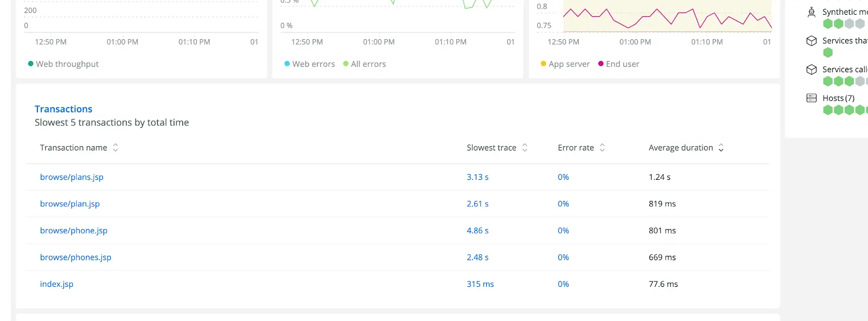Toggle the Web errors legend series
This screenshot has height=321, width=868.
310,64
